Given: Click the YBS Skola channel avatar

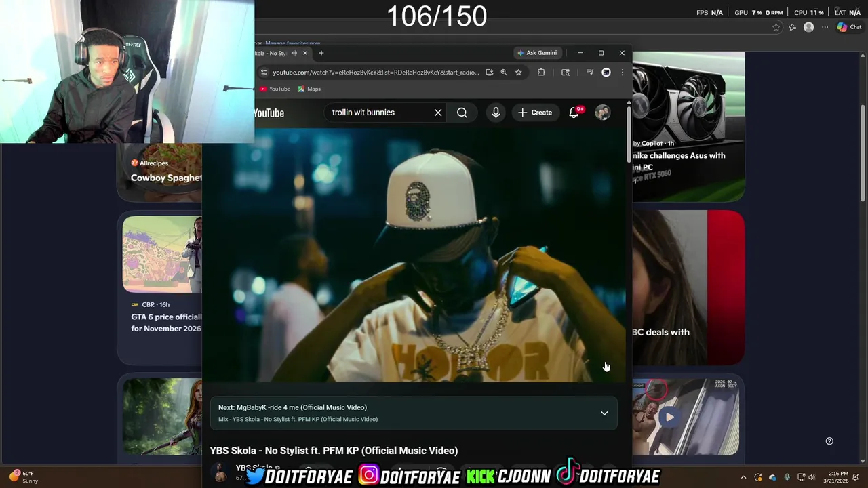Looking at the screenshot, I should point(220,472).
